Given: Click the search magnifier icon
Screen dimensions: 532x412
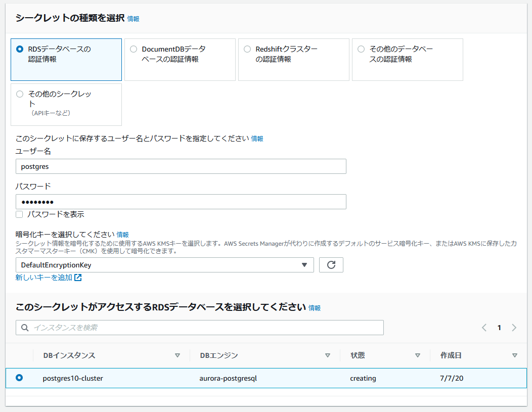Looking at the screenshot, I should point(25,328).
